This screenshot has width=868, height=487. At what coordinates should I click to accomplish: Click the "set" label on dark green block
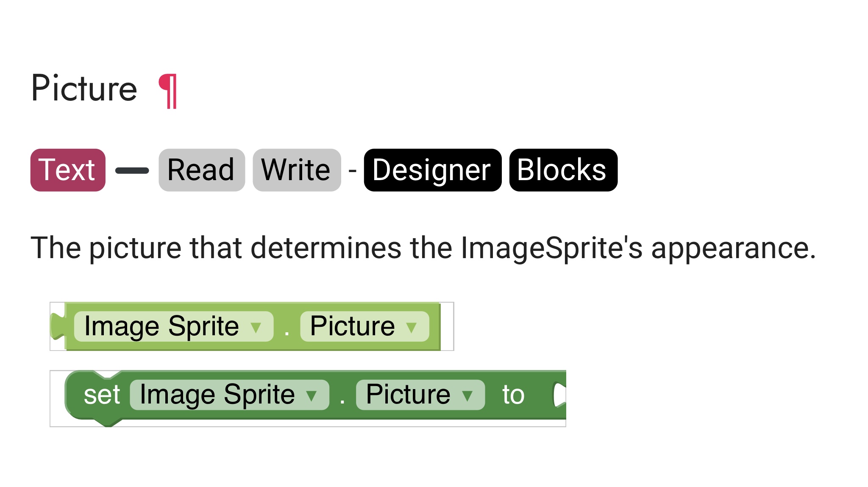tap(102, 395)
